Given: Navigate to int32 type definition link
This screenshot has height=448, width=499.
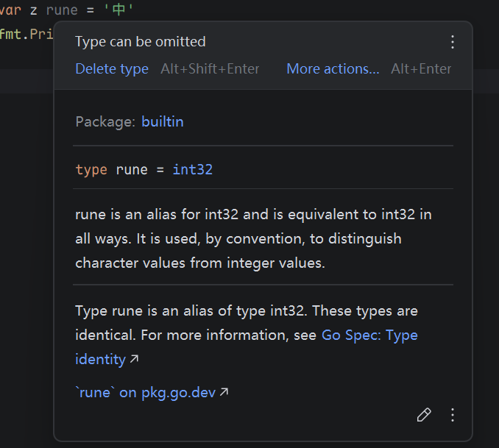Looking at the screenshot, I should pyautogui.click(x=193, y=169).
